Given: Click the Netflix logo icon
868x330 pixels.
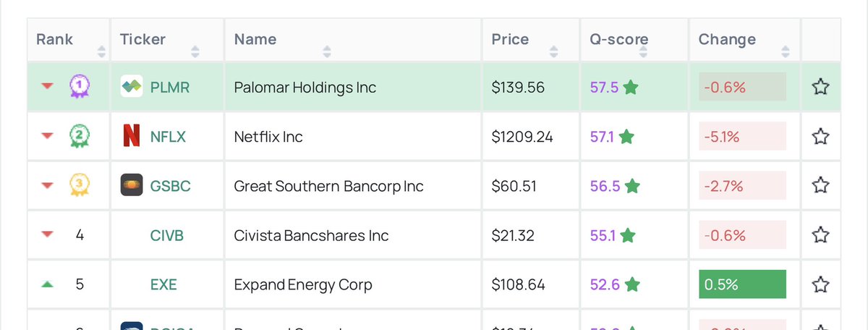Looking at the screenshot, I should pos(131,136).
